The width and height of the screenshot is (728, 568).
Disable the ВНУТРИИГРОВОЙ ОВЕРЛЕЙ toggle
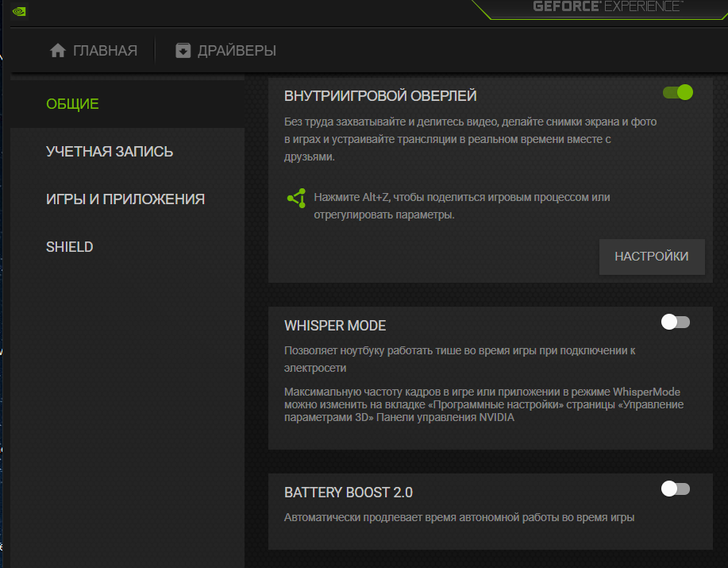click(x=677, y=92)
